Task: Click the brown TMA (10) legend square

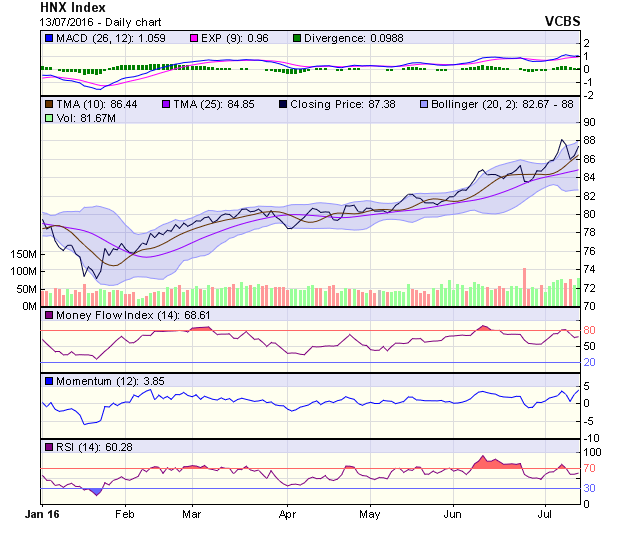Action: 48,103
